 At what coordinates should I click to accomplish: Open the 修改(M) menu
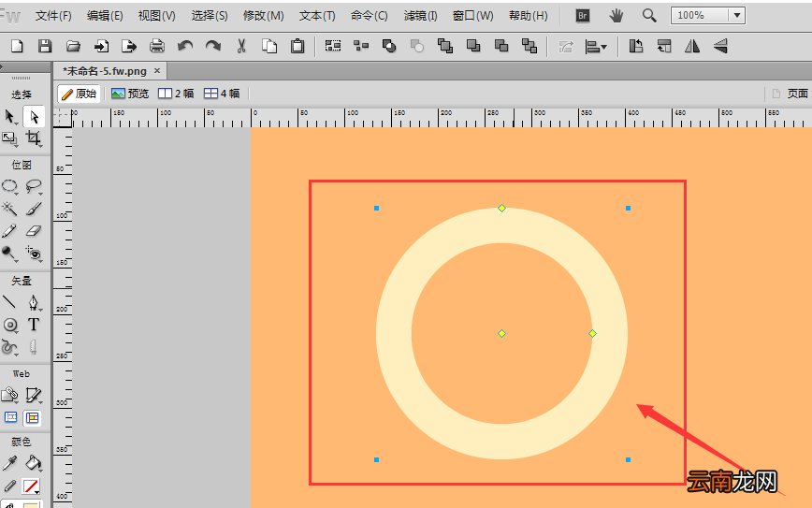pyautogui.click(x=263, y=16)
